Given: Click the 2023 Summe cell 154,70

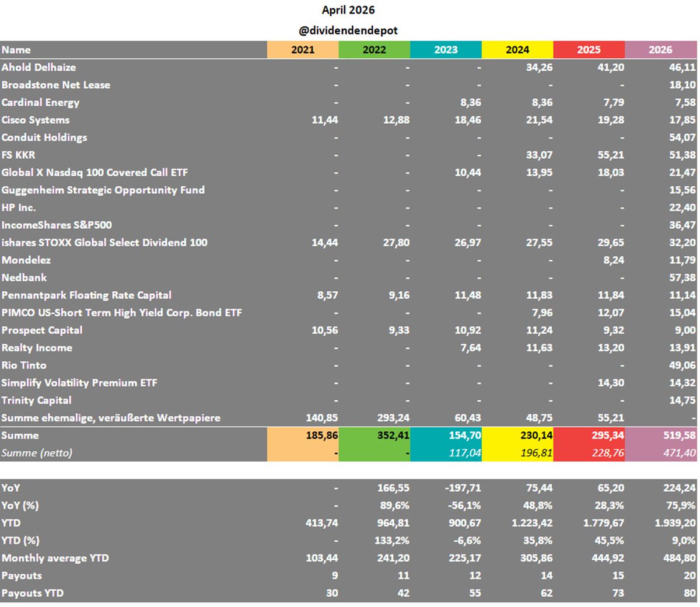Looking at the screenshot, I should coord(446,435).
